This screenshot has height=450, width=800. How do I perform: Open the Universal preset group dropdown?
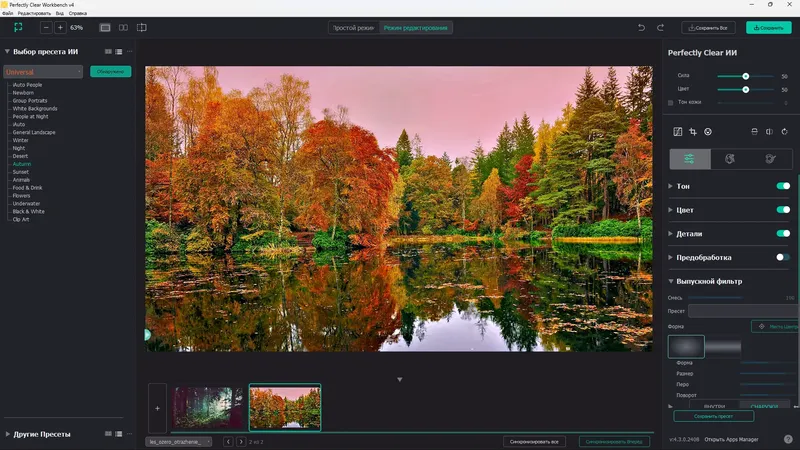coord(43,72)
